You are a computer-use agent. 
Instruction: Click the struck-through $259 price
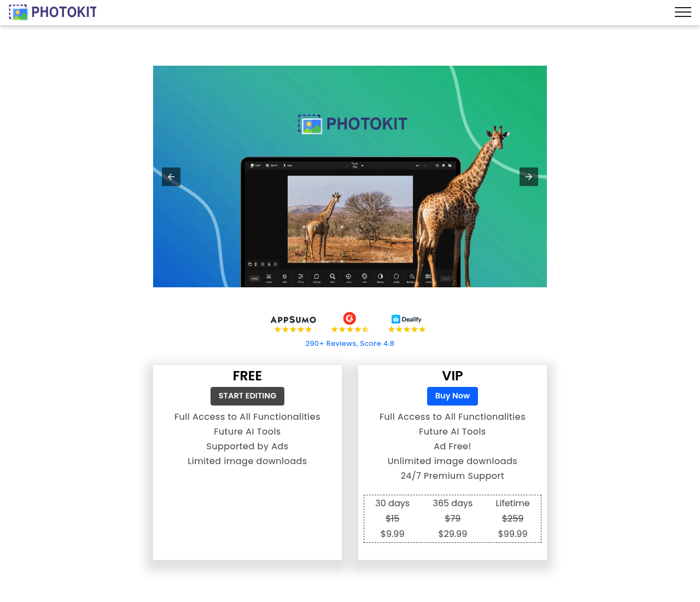513,518
